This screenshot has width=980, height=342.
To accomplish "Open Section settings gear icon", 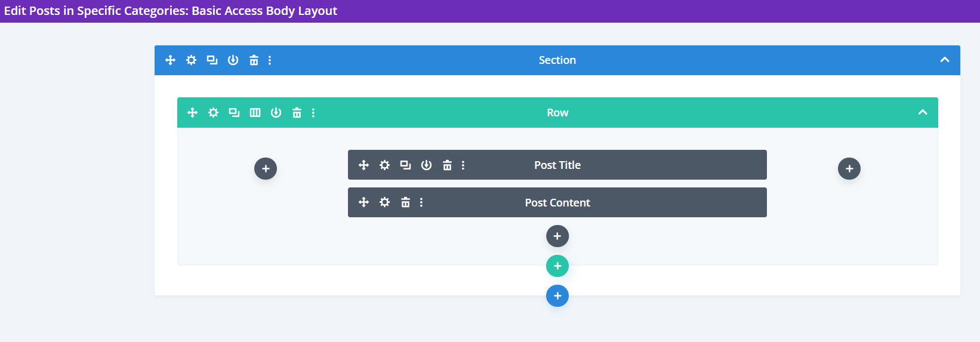I will coord(191,60).
